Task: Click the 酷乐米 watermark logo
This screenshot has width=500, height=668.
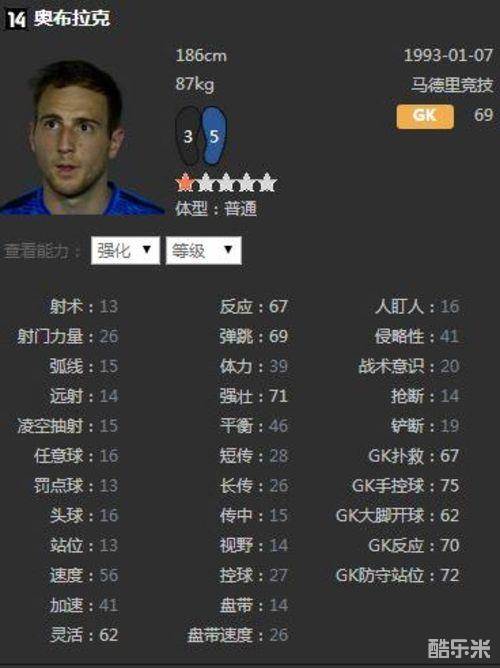Action: point(459,649)
